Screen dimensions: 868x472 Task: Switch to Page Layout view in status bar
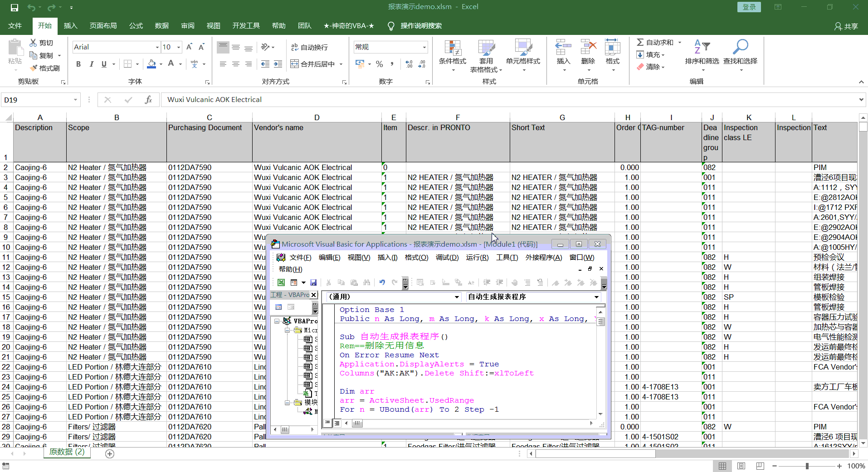click(741, 466)
